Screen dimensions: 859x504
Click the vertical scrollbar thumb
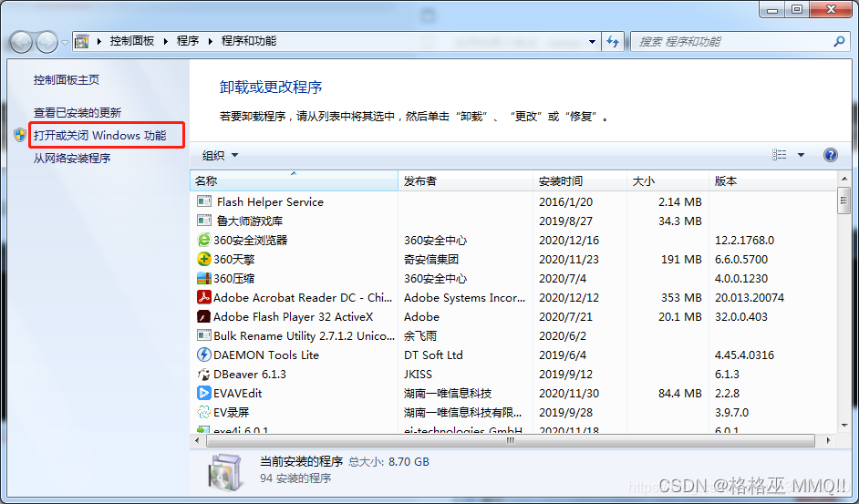[x=844, y=200]
